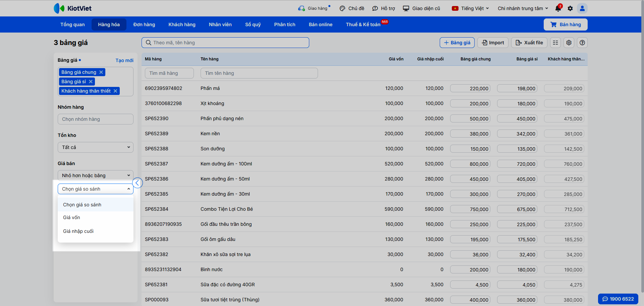Open settings gear in top header
644x306 pixels.
(x=570, y=8)
